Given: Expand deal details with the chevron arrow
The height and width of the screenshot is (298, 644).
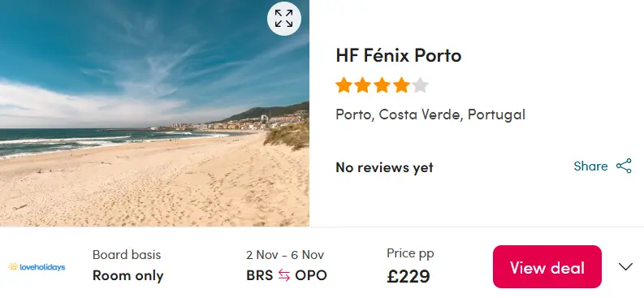Looking at the screenshot, I should (625, 267).
